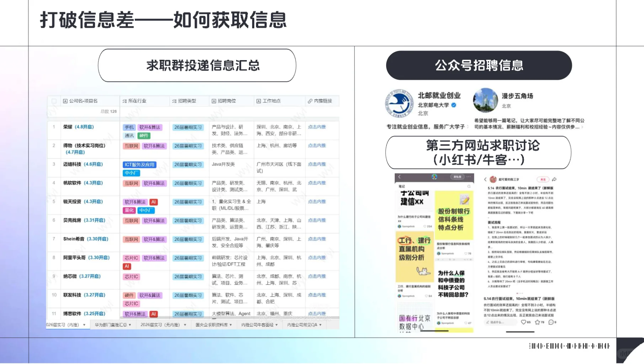Expand dropdown arrow on 国央企求职资料库 tab
The width and height of the screenshot is (644, 364).
pyautogui.click(x=231, y=325)
